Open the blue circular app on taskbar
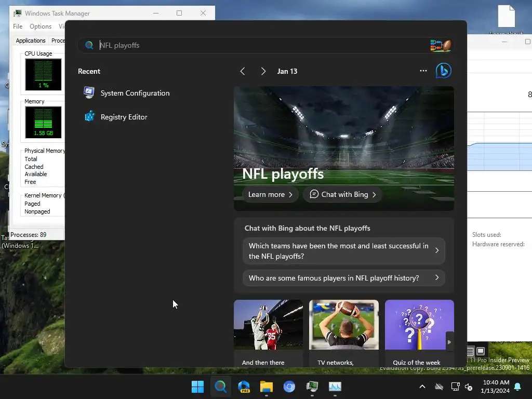 (289, 387)
